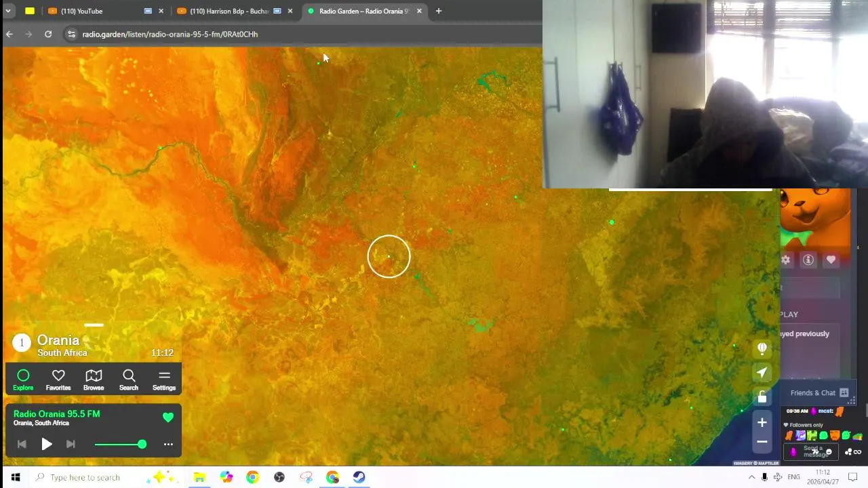The image size is (868, 488).
Task: Skip to the next station
Action: point(71,444)
